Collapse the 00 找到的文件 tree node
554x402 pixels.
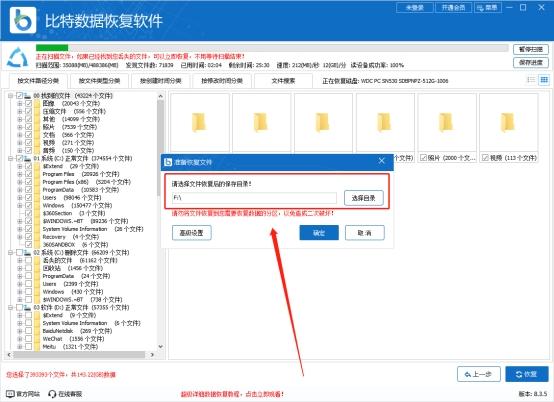[11, 96]
